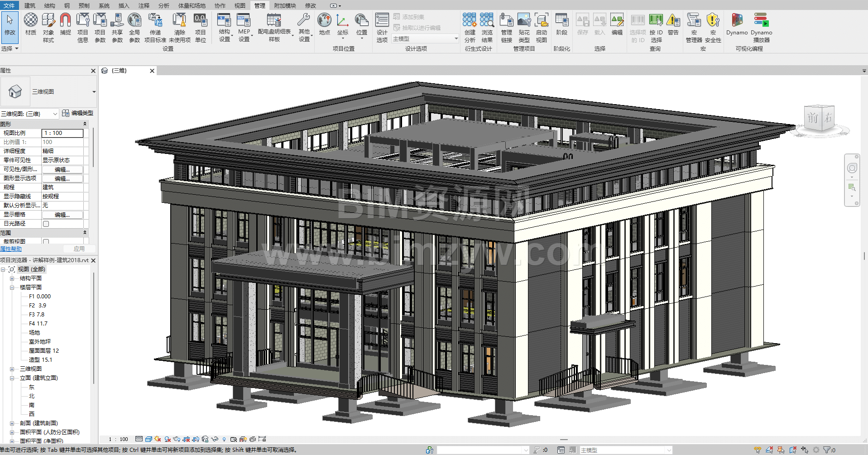Viewport: 868px width, 455px height.
Task: Open the 建筑 ribbon tab
Action: click(x=30, y=5)
